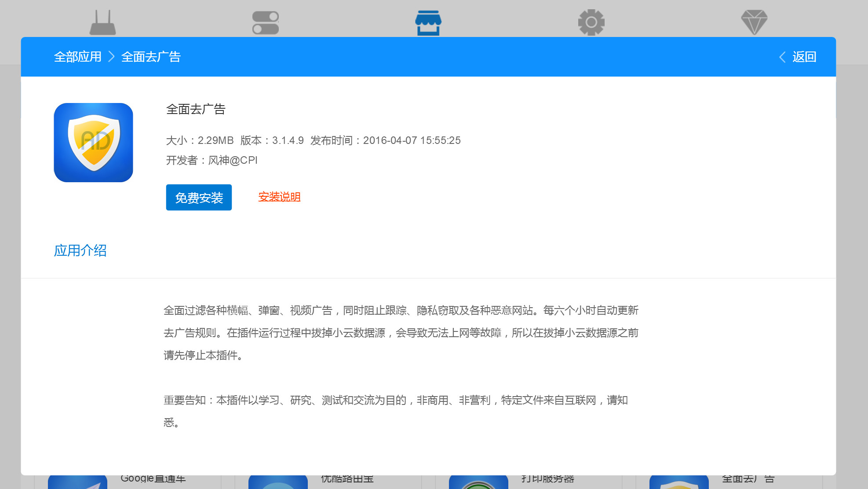Open the router status icon
This screenshot has width=868, height=489.
pos(102,22)
